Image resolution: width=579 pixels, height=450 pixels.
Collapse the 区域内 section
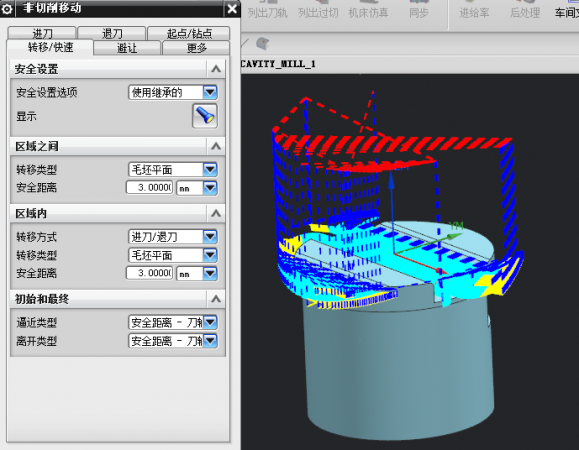(x=216, y=213)
